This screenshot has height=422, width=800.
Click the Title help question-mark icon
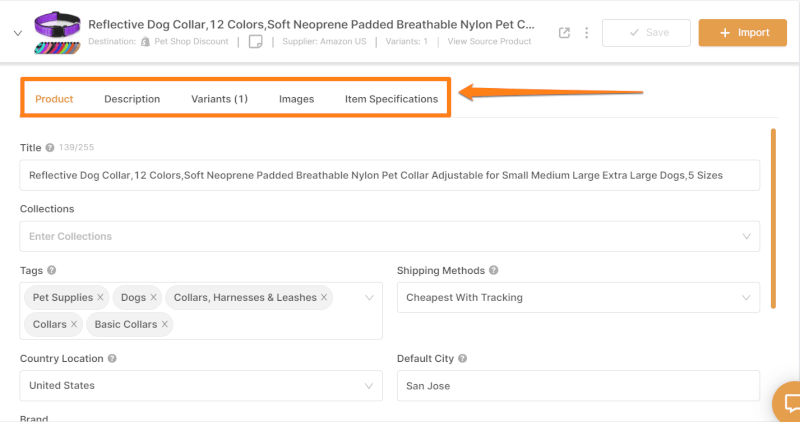pyautogui.click(x=49, y=147)
